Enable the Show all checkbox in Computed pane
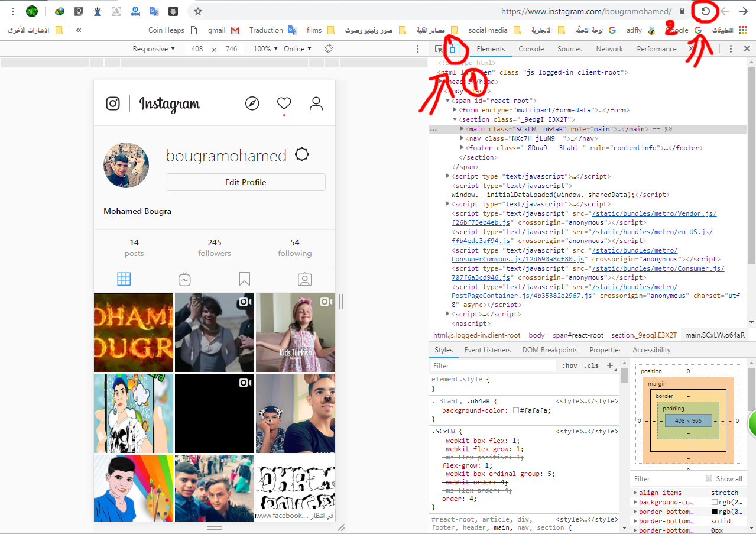Screen dimensions: 756x534 pyautogui.click(x=709, y=478)
